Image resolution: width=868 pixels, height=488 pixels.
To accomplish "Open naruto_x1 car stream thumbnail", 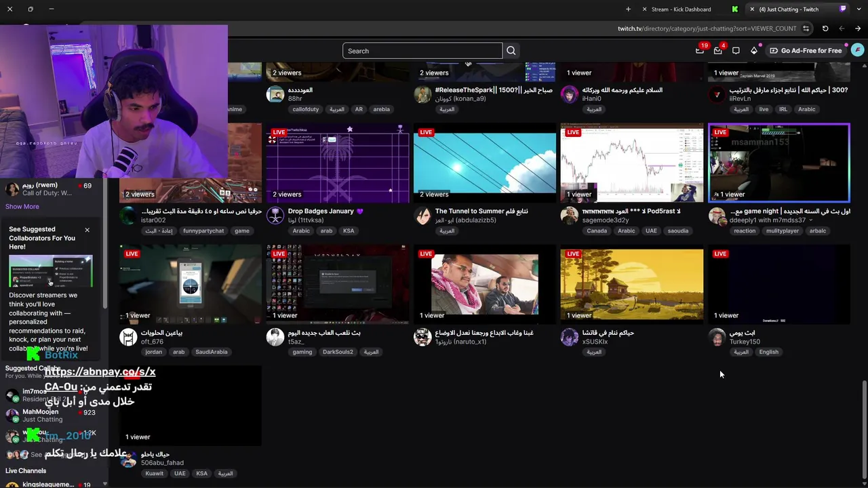I will 485,285.
